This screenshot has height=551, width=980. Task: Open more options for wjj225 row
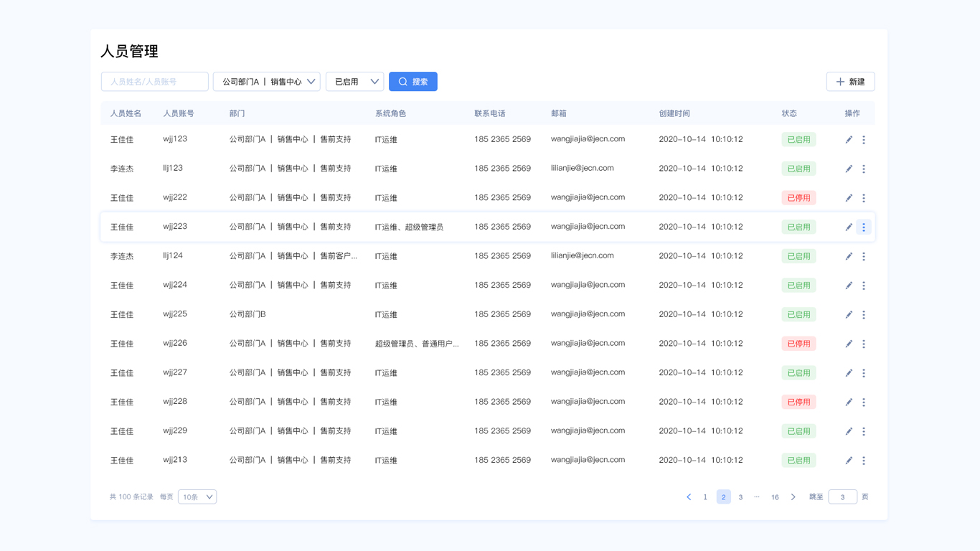click(864, 315)
